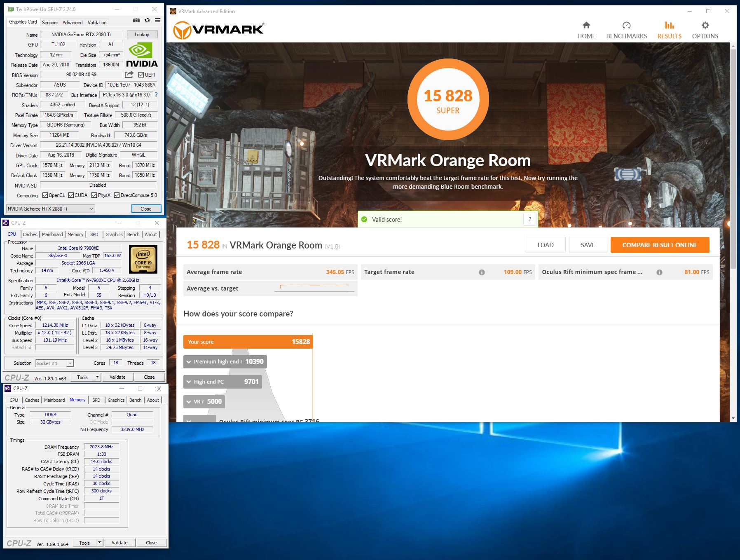Image resolution: width=740 pixels, height=560 pixels.
Task: Open the VRMark BENCHMARKS gauge icon
Action: [626, 25]
